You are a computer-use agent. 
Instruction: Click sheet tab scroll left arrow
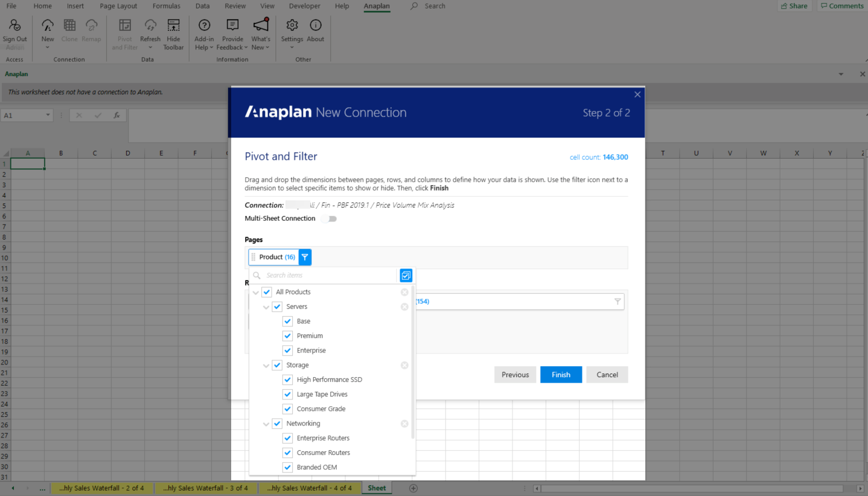tap(12, 488)
